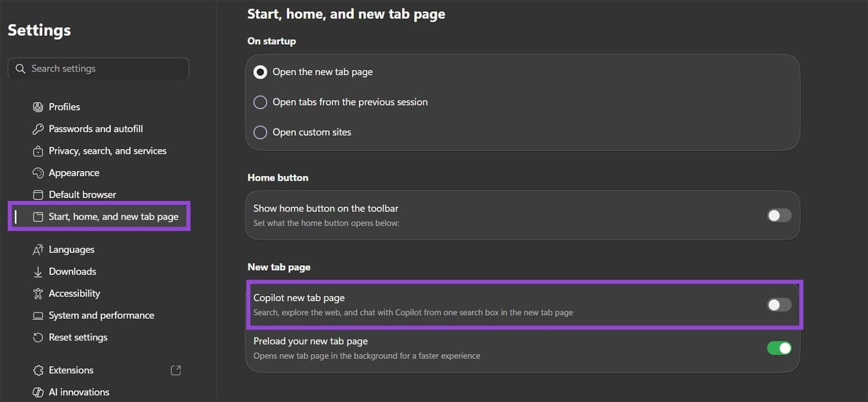Turn on Copilot new tab page
The height and width of the screenshot is (402, 868).
(x=779, y=305)
